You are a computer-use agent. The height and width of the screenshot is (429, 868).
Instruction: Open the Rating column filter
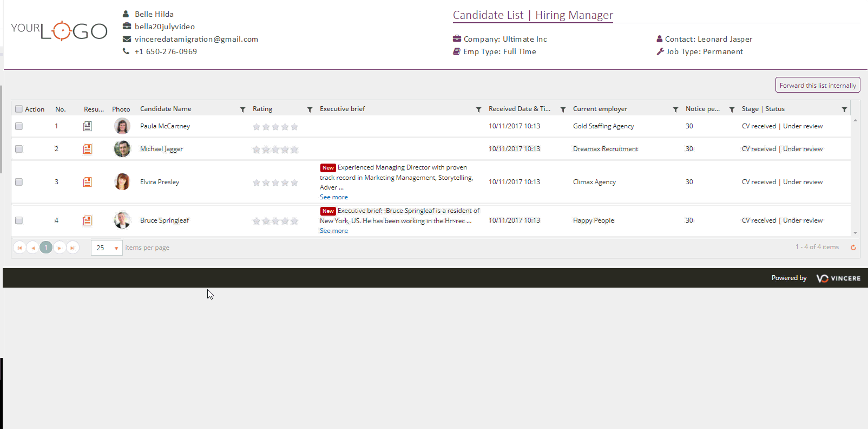tap(310, 109)
